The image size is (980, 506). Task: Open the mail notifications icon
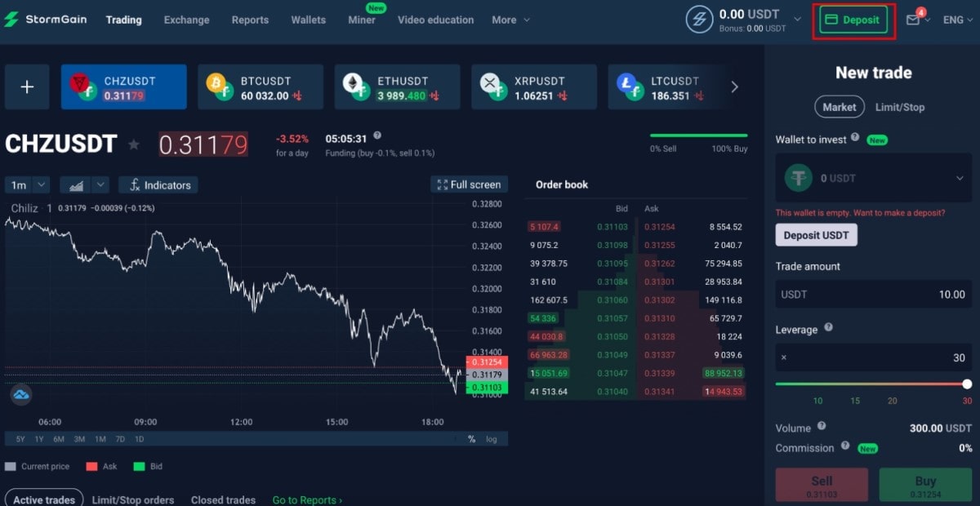tap(913, 20)
